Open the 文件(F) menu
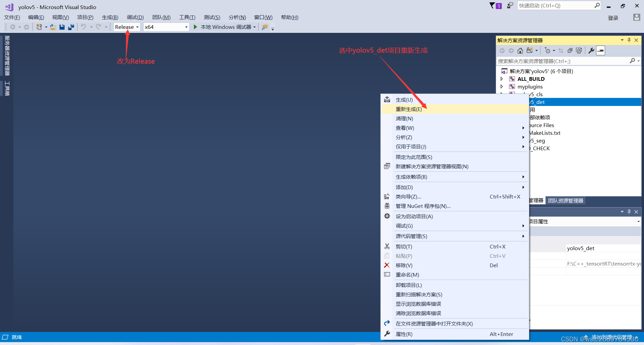Image resolution: width=644 pixels, height=345 pixels. pos(12,17)
